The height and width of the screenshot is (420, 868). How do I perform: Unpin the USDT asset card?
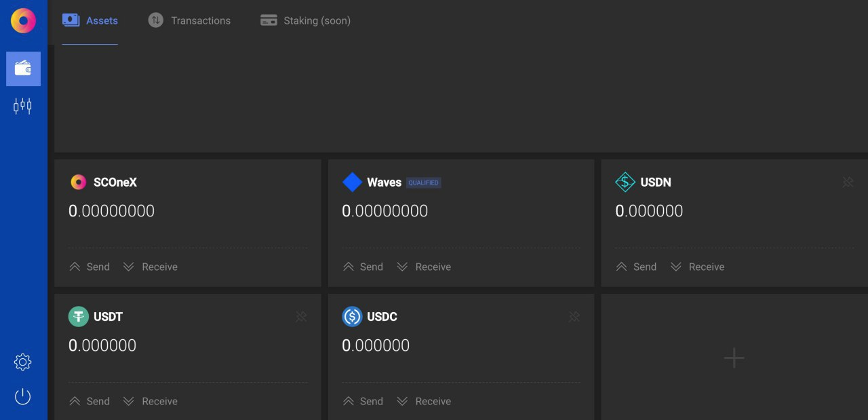301,316
